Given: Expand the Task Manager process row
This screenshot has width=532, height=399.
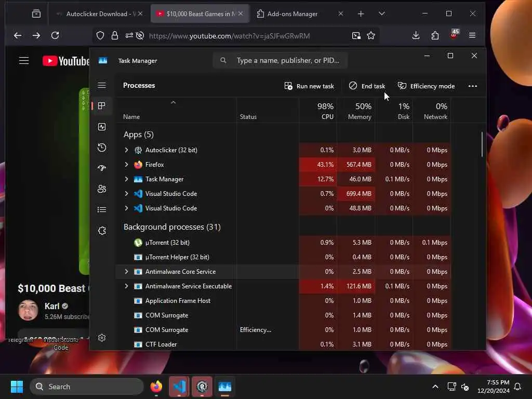Looking at the screenshot, I should [127, 179].
